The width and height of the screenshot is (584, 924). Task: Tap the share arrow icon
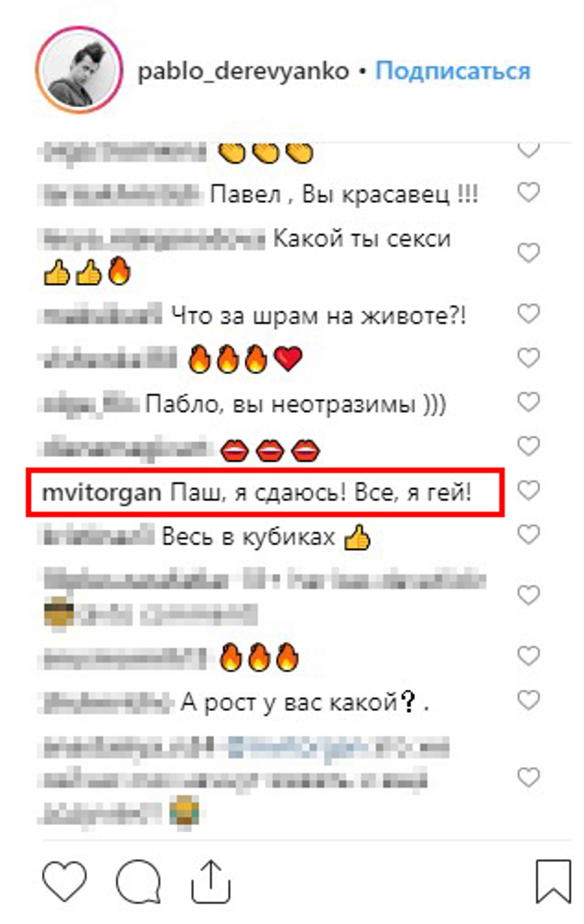click(211, 882)
